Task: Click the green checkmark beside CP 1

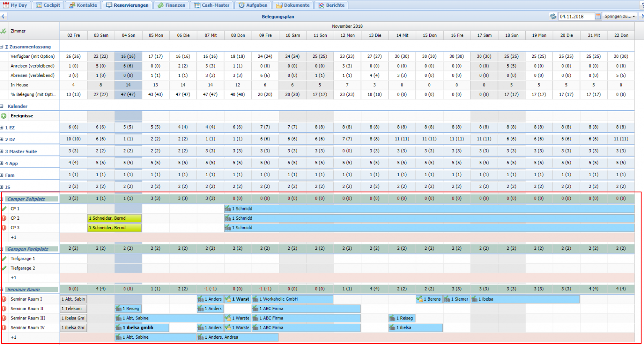Action: [4, 209]
